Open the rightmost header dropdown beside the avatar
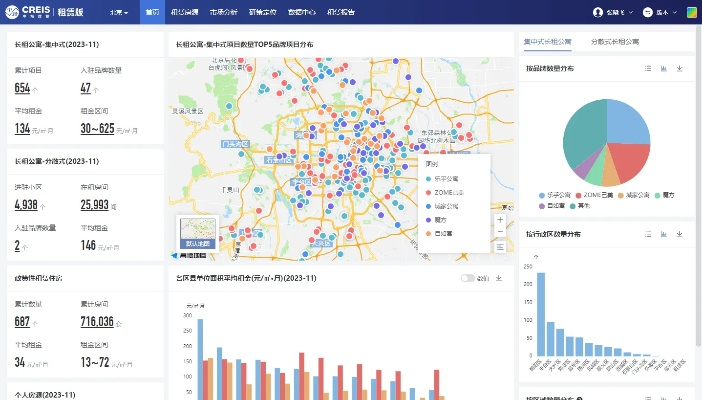The height and width of the screenshot is (400, 702). pyautogui.click(x=661, y=13)
